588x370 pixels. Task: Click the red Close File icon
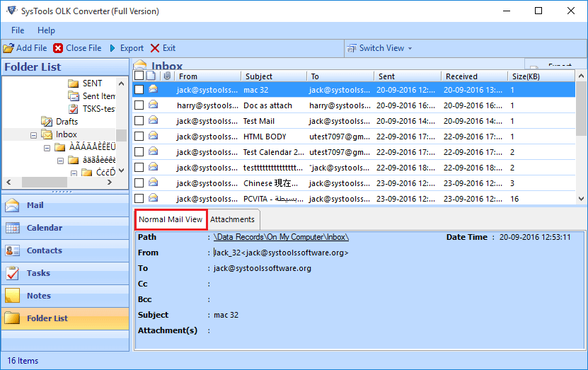(x=58, y=48)
